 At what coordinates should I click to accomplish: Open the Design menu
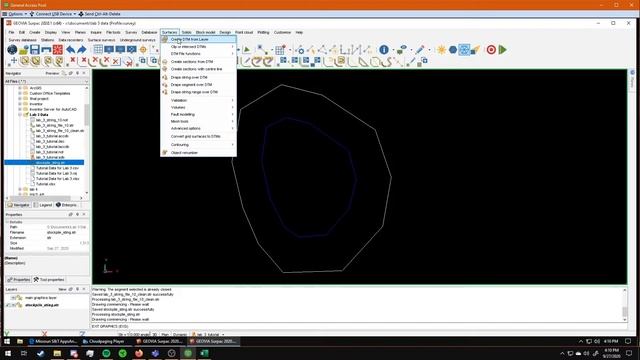coord(225,32)
